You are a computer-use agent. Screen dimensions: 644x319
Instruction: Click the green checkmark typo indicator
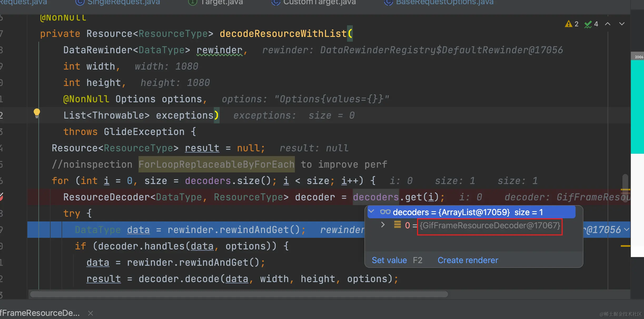tap(588, 24)
